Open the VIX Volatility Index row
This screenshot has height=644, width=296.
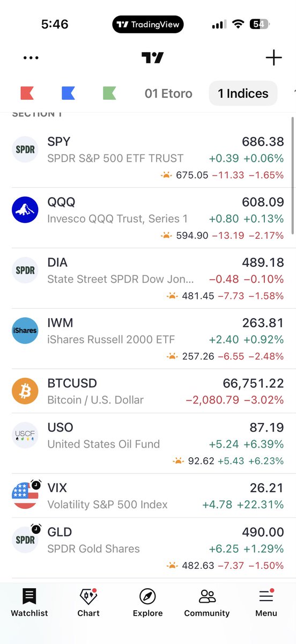pos(148,496)
